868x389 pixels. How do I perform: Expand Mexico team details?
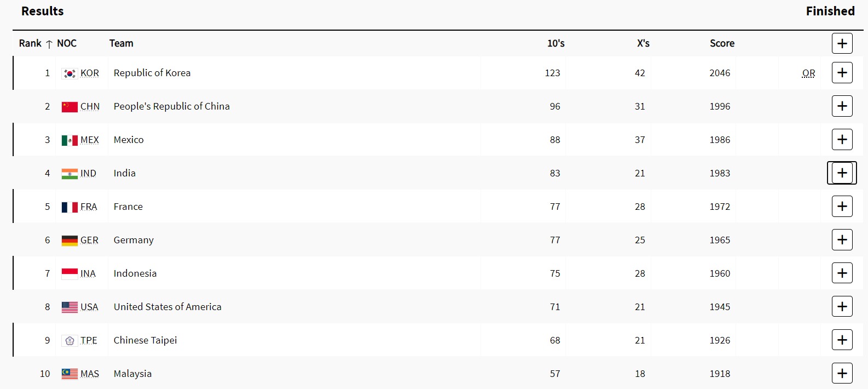point(842,140)
